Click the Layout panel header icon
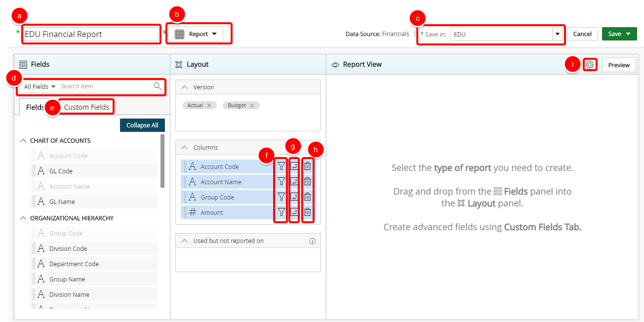 coord(179,64)
